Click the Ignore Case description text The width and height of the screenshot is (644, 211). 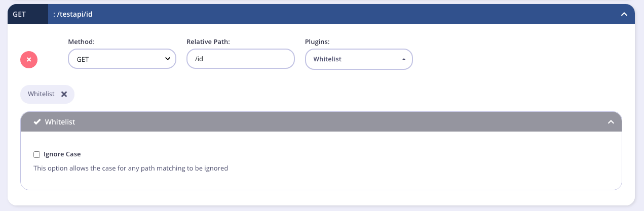(x=131, y=168)
